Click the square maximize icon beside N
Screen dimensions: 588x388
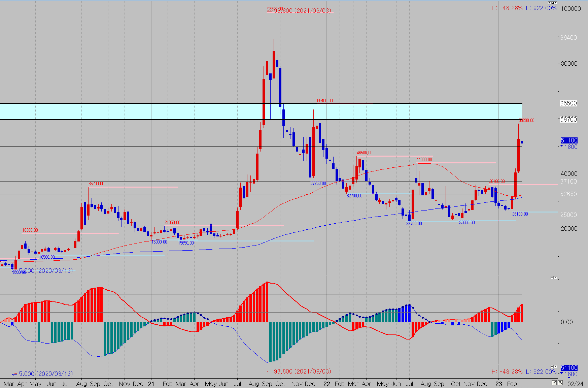tap(553, 3)
